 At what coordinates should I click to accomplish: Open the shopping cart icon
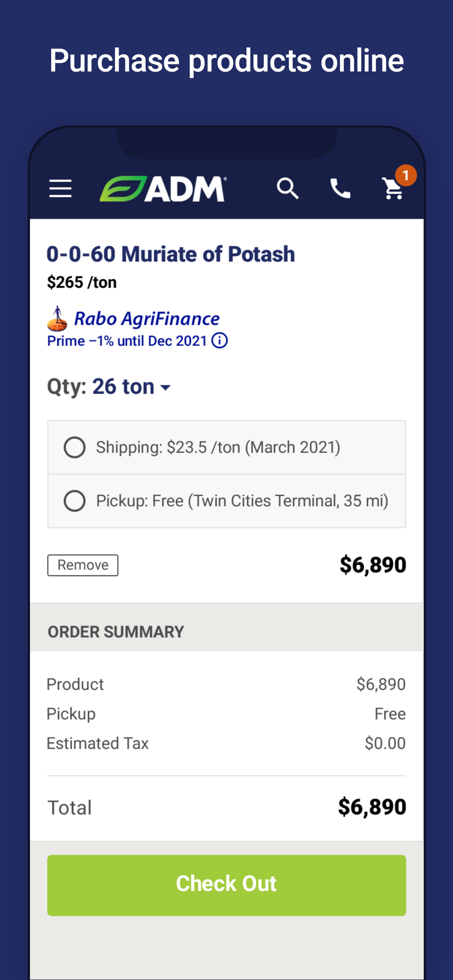click(392, 190)
